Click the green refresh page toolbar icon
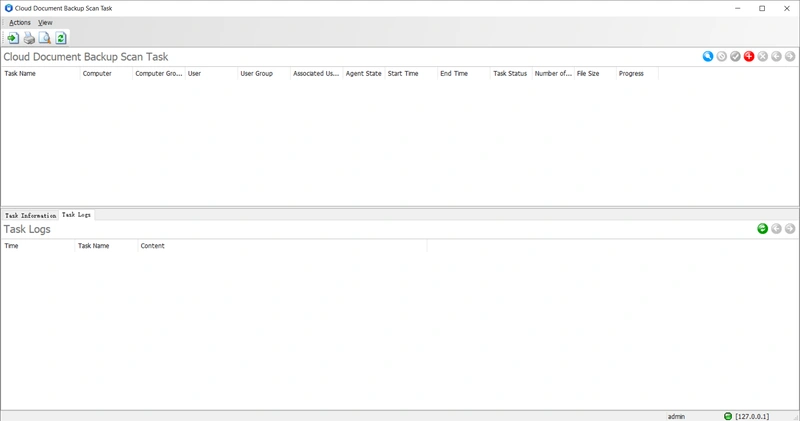 click(x=61, y=38)
